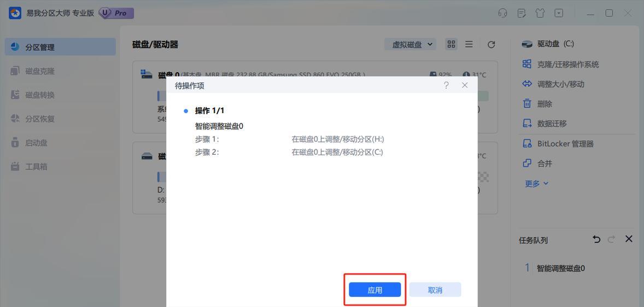This screenshot has height=307, width=644.
Task: Click the 92% disk health indicator
Action: pos(441,75)
